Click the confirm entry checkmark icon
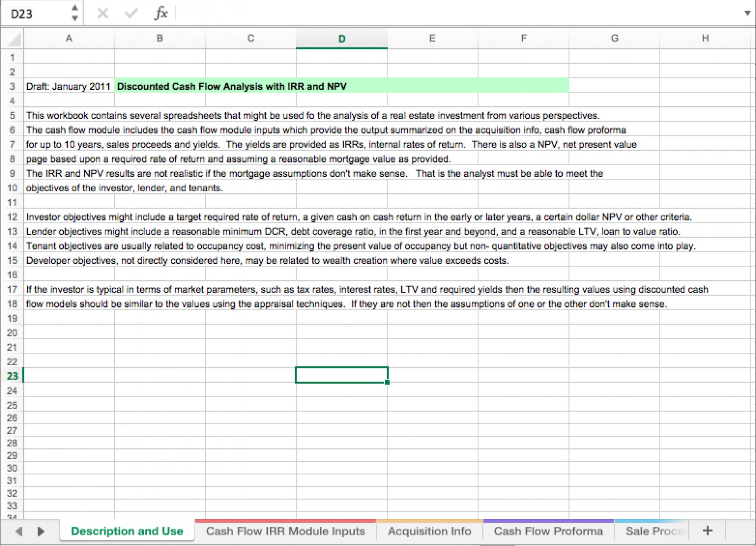The image size is (756, 546). pyautogui.click(x=131, y=14)
